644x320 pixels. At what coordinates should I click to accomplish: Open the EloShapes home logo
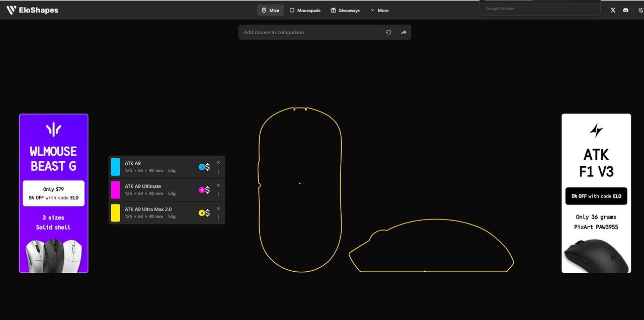(x=32, y=10)
